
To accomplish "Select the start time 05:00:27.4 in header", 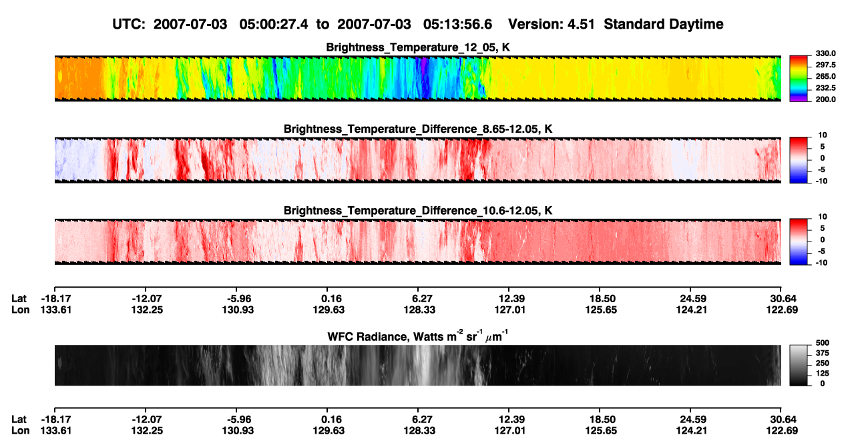I will (x=272, y=25).
